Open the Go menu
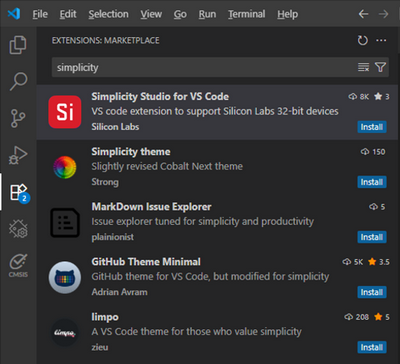Screen dimensions: 400x364 (180, 14)
